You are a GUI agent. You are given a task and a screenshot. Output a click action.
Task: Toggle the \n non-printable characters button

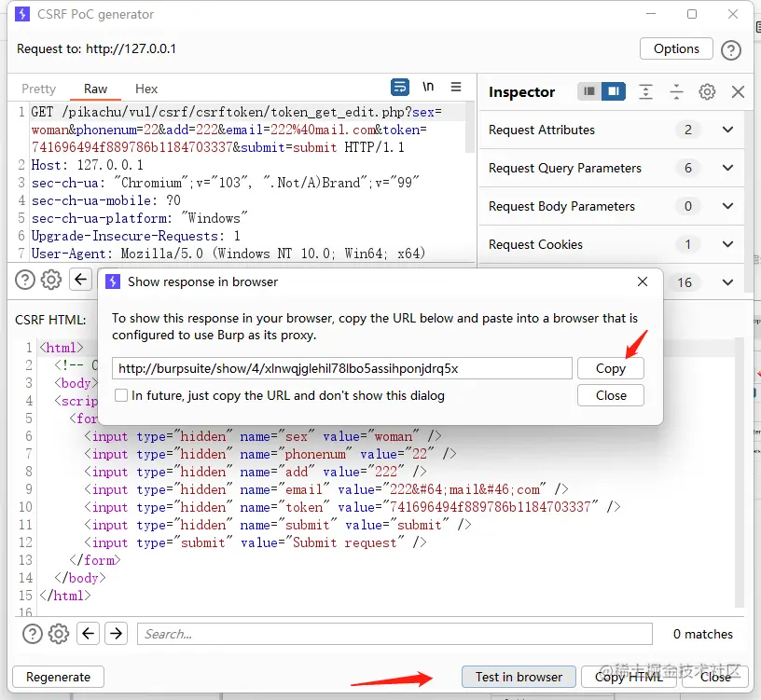427,88
